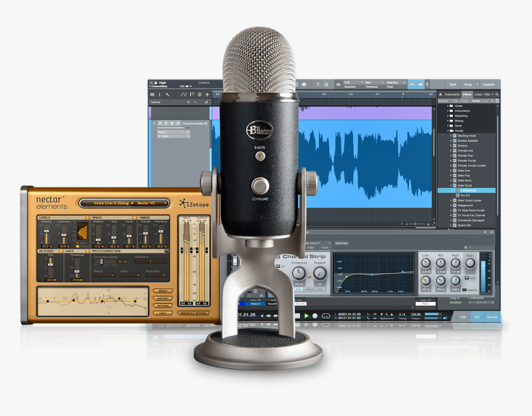Image resolution: width=532 pixels, height=416 pixels.
Task: Click the browser search magnifier icon
Action: [497, 94]
